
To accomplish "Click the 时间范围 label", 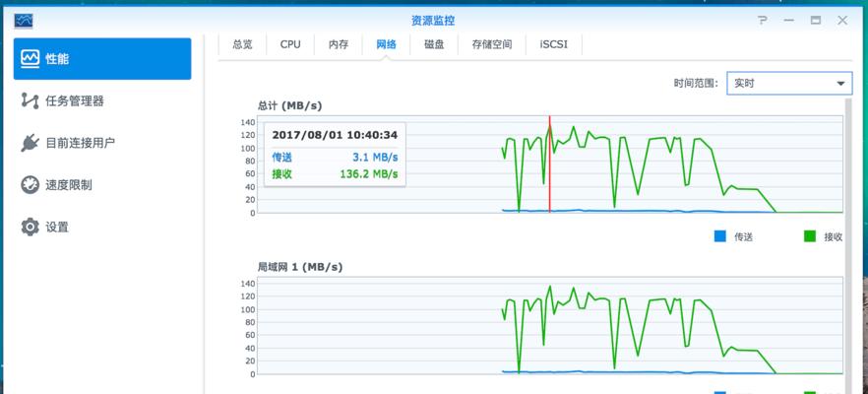I will 696,84.
